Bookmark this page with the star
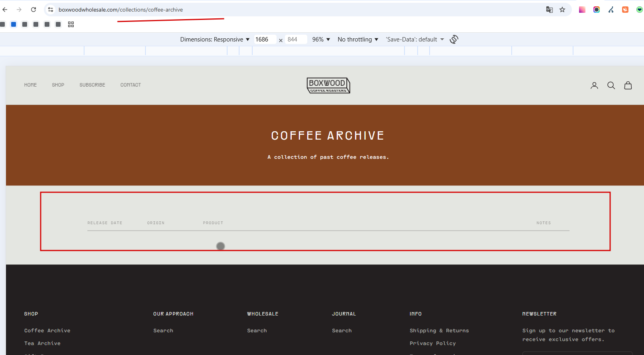Image resolution: width=644 pixels, height=355 pixels. click(562, 10)
